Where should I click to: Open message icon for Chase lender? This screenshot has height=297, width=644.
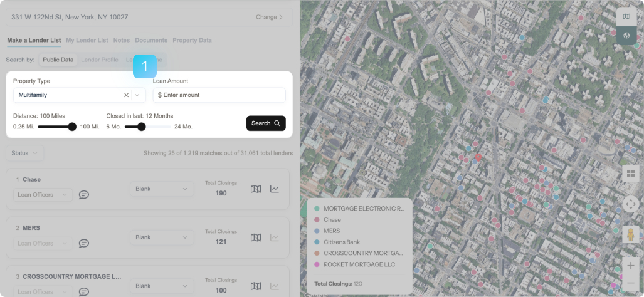point(84,195)
